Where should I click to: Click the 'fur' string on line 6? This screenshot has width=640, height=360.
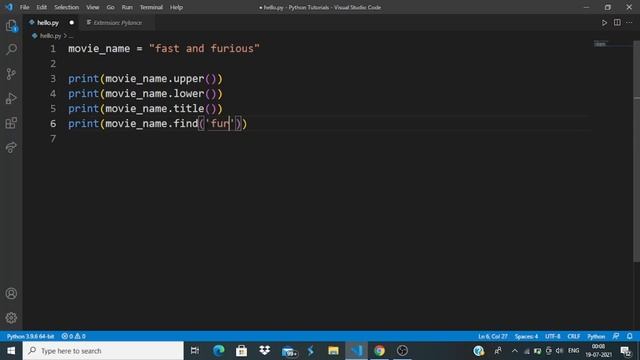[220, 124]
